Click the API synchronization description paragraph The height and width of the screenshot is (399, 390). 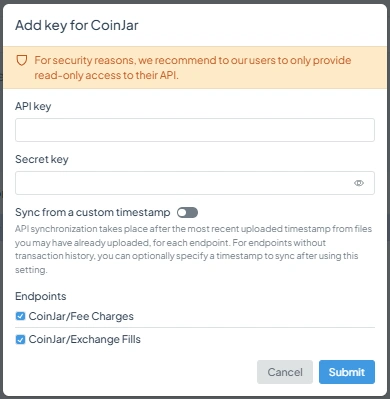(193, 249)
